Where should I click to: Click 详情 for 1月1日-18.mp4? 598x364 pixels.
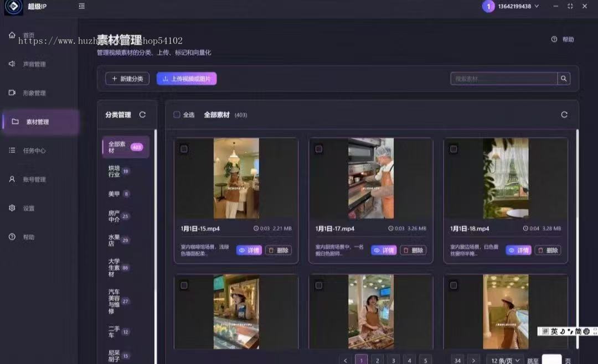click(518, 251)
